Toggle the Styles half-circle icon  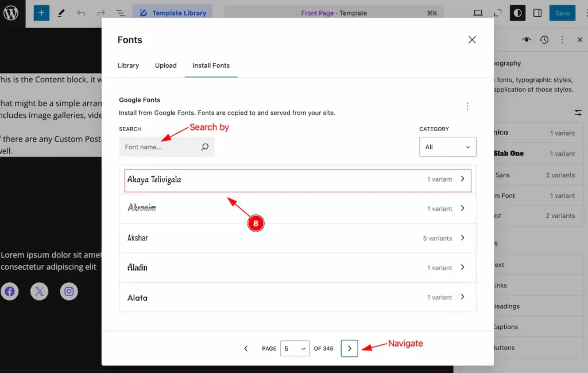click(517, 13)
